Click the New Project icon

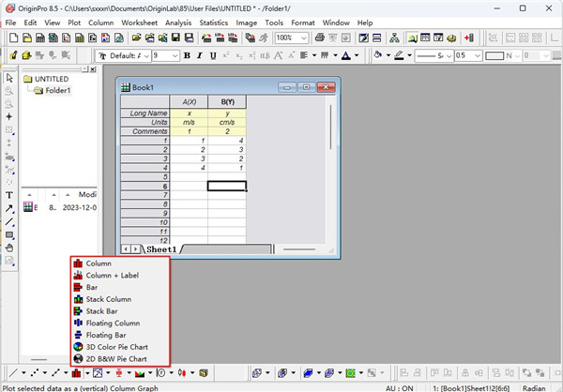(13, 38)
